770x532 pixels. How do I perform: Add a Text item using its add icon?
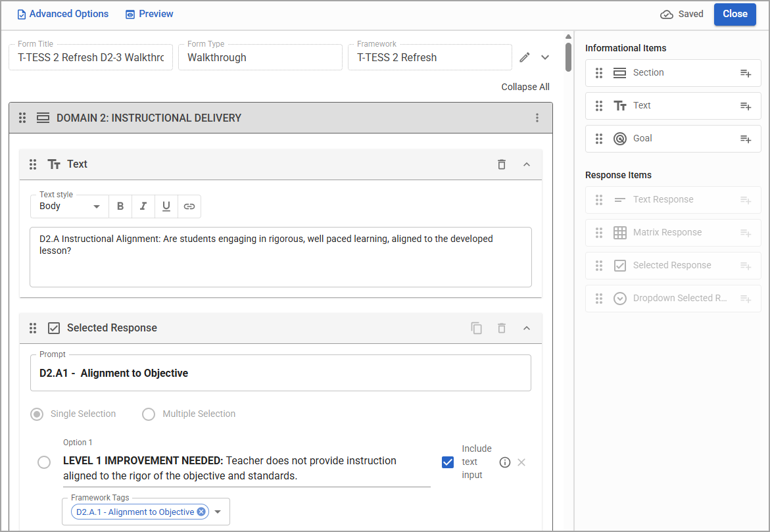tap(746, 106)
